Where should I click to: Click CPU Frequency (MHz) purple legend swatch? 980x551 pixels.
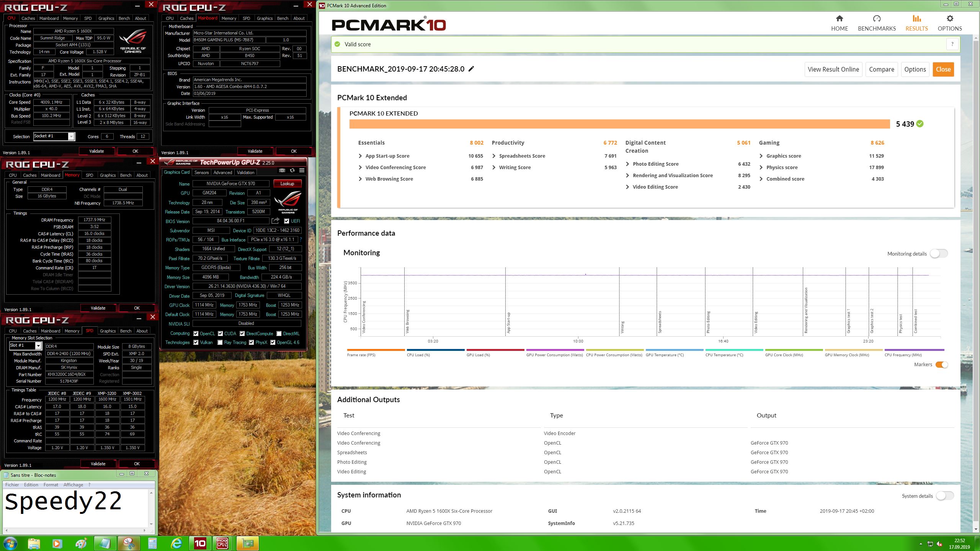(x=914, y=350)
